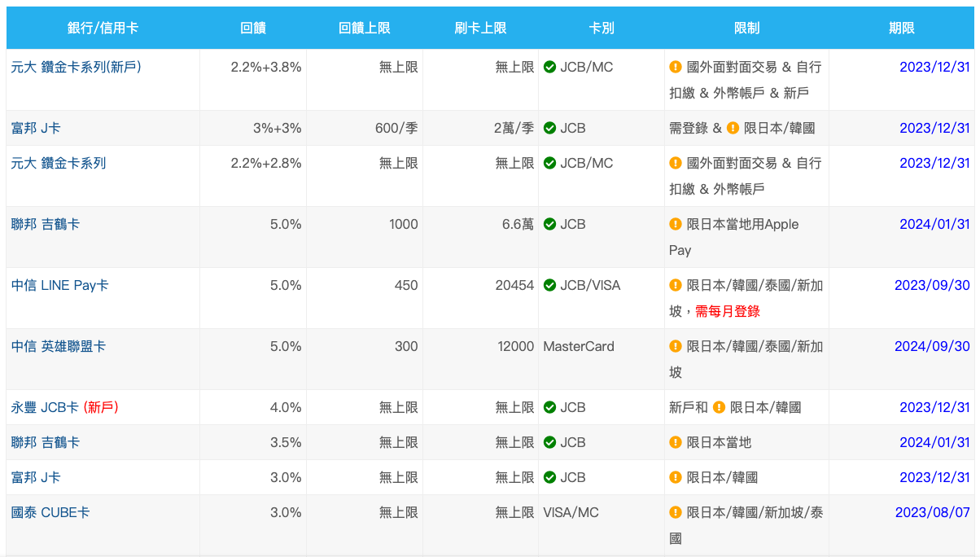The width and height of the screenshot is (980, 557).
Task: Click green check beside JCB/MC in 2.2%+2.8% row
Action: (550, 163)
